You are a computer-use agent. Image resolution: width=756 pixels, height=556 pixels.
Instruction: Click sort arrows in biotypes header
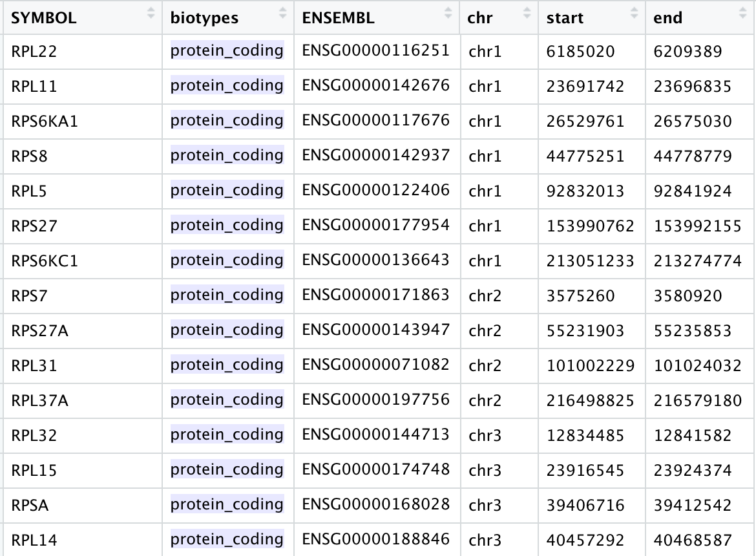click(x=282, y=13)
